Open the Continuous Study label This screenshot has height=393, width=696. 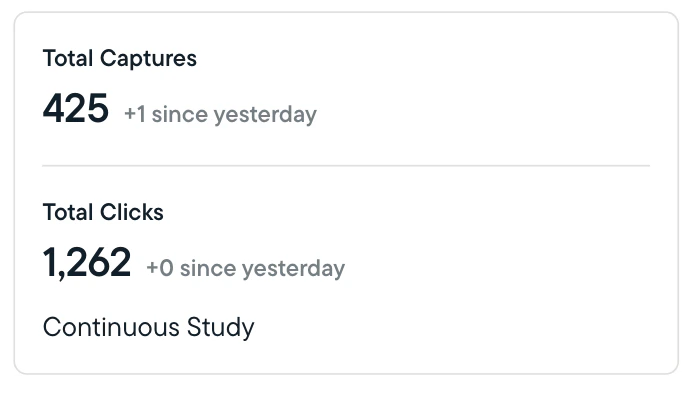(x=149, y=328)
